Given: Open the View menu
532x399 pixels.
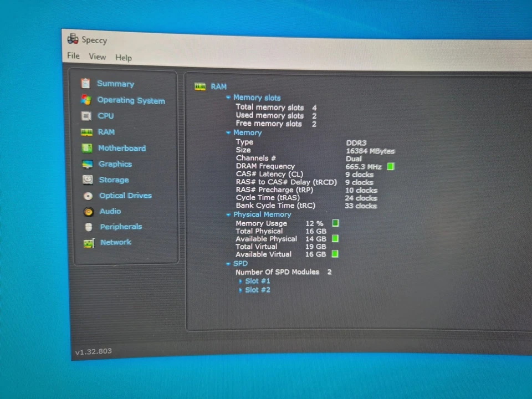Looking at the screenshot, I should (98, 57).
